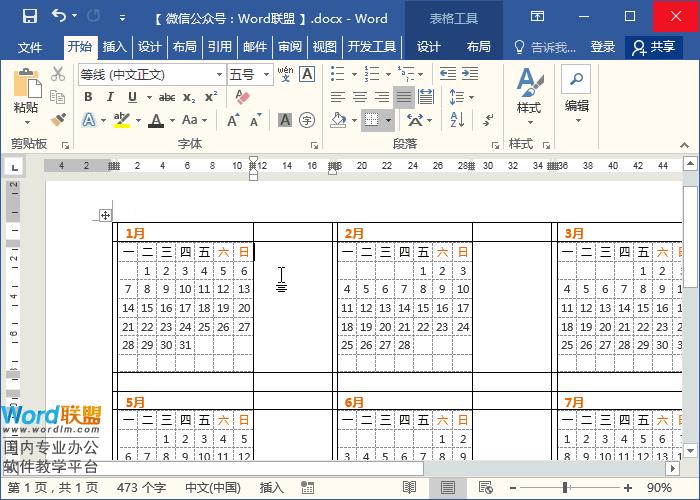Screen dimensions: 700x500
Task: Shrink font size with smaller A icon
Action: pos(255,120)
